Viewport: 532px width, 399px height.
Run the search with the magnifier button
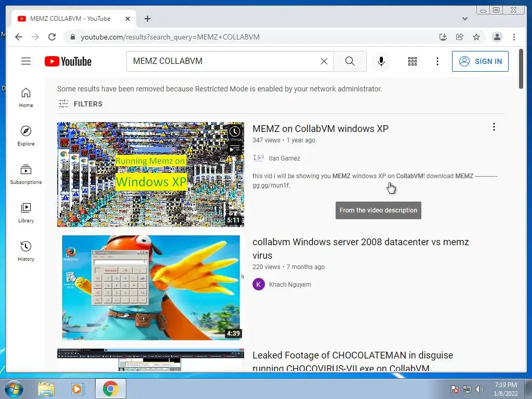350,61
